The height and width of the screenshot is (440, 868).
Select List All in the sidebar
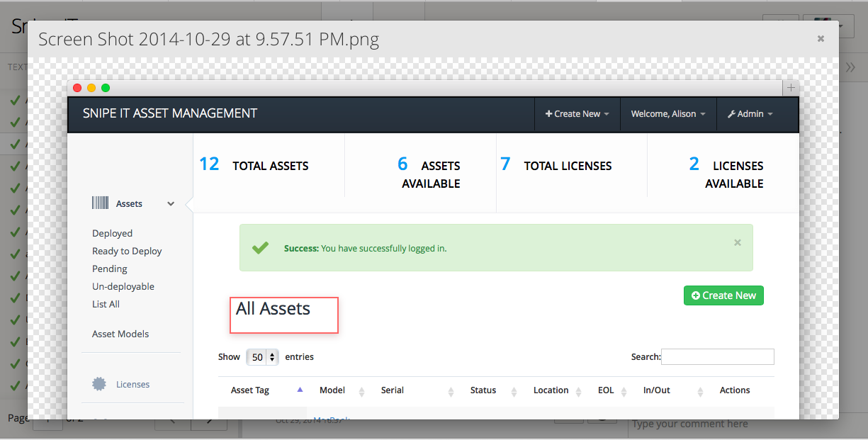[x=106, y=304]
